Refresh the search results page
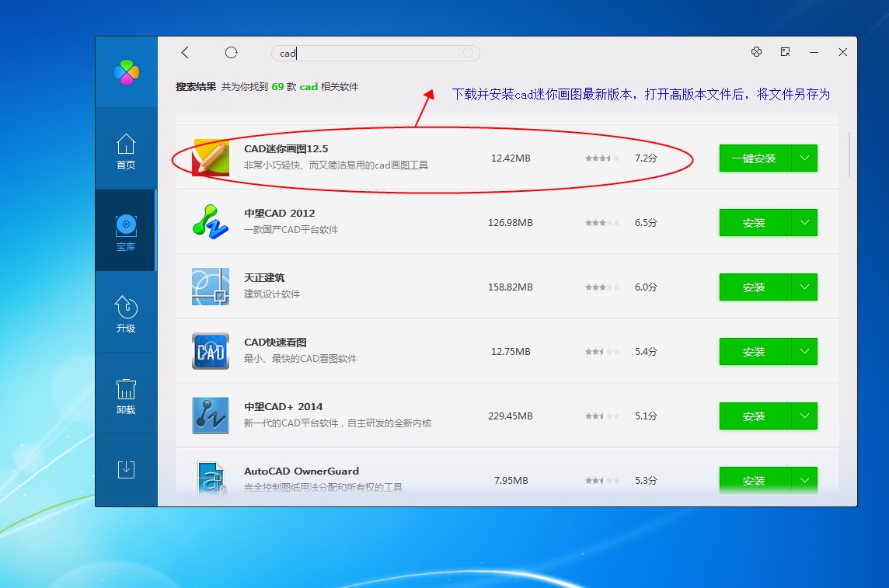This screenshot has height=588, width=889. click(232, 53)
